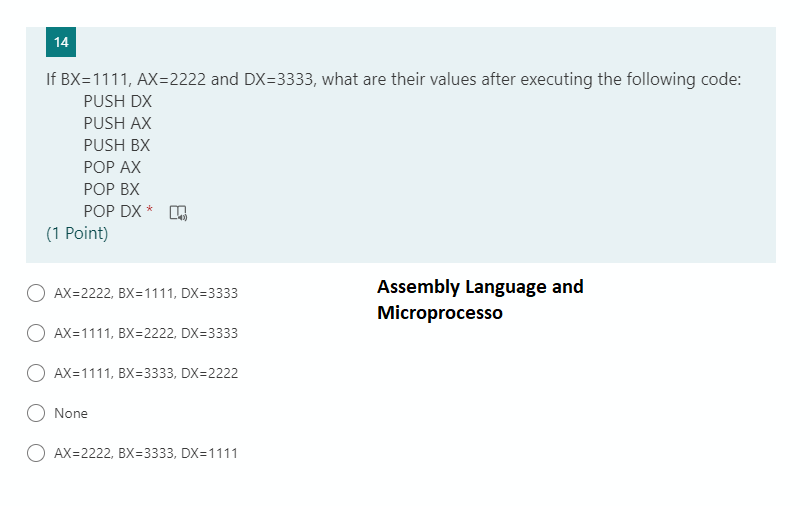Viewport: 810px width, 506px height.
Task: Choose radio AX=1111, BX=2222, DX=3333
Action: coord(36,333)
